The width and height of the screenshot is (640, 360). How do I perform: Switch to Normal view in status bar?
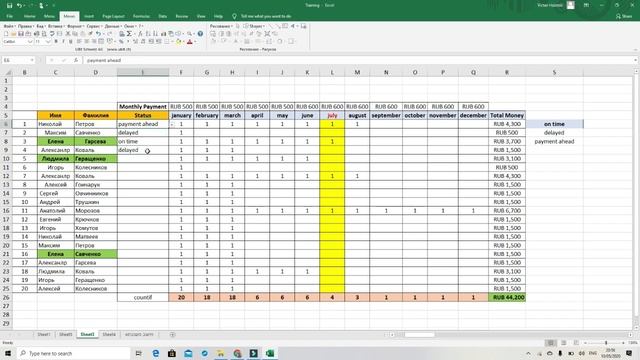coord(551,343)
